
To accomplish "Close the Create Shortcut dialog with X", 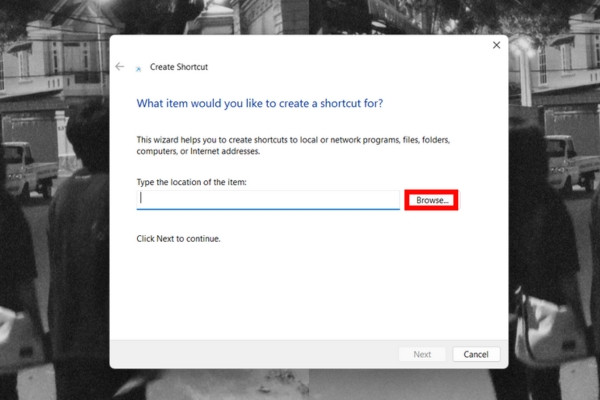I will [x=496, y=45].
